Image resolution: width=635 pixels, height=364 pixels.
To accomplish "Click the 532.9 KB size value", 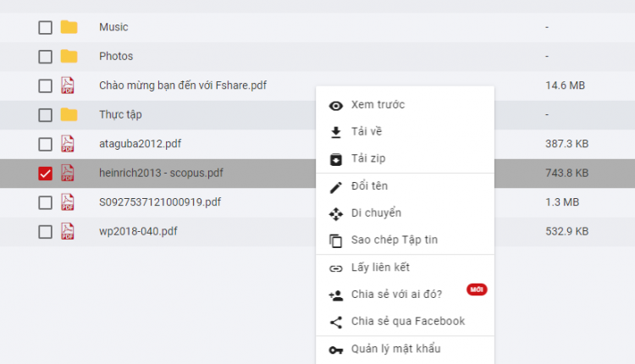I will click(567, 231).
